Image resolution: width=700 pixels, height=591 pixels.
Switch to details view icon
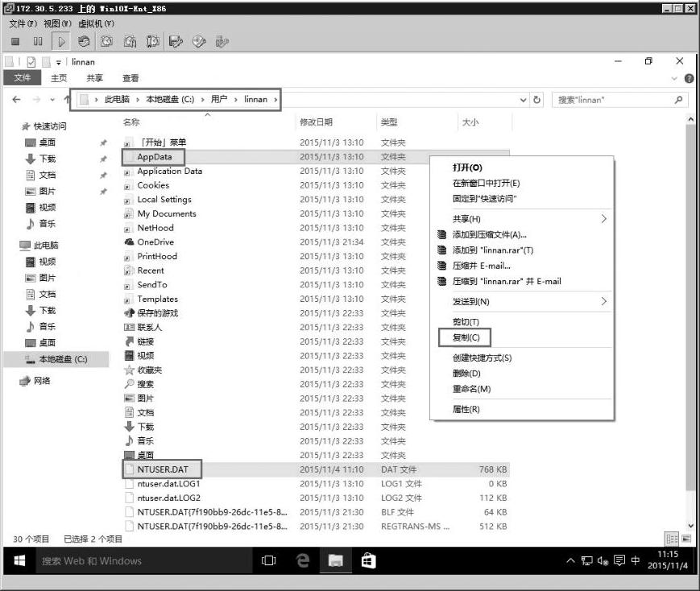[x=672, y=539]
